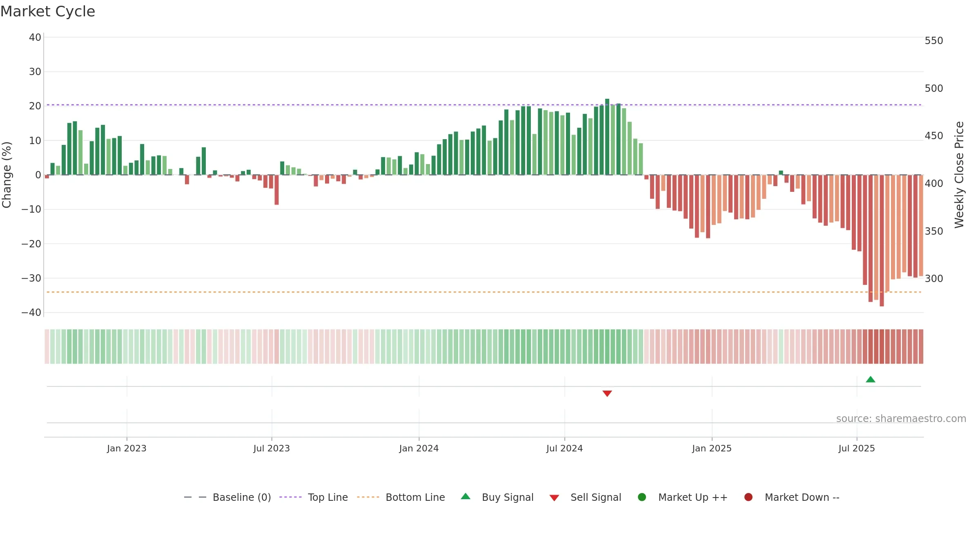The width and height of the screenshot is (980, 551).
Task: Toggle the Sell Signal legend entry
Action: [586, 497]
